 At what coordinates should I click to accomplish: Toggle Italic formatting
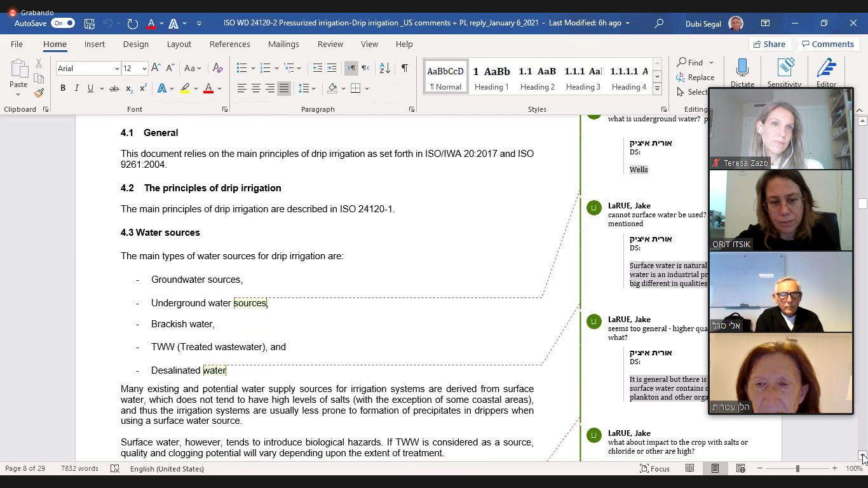click(x=77, y=88)
